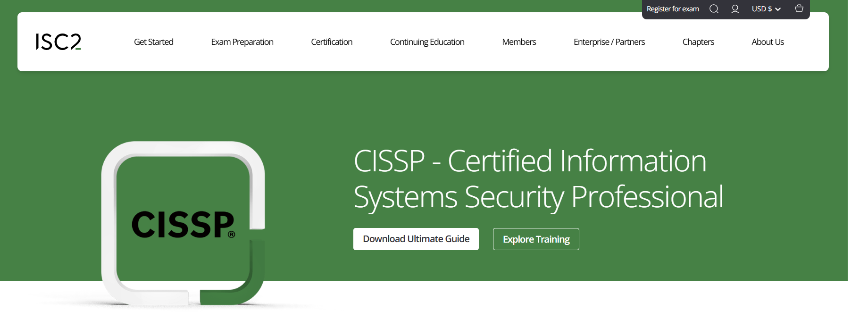Click Register for exam link
This screenshot has height=312, width=868.
pos(673,9)
